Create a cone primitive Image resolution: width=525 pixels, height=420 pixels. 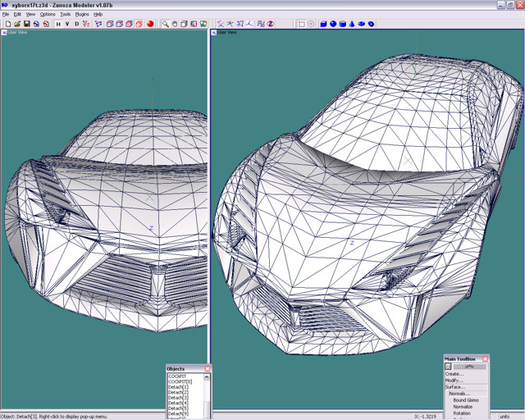[352, 24]
